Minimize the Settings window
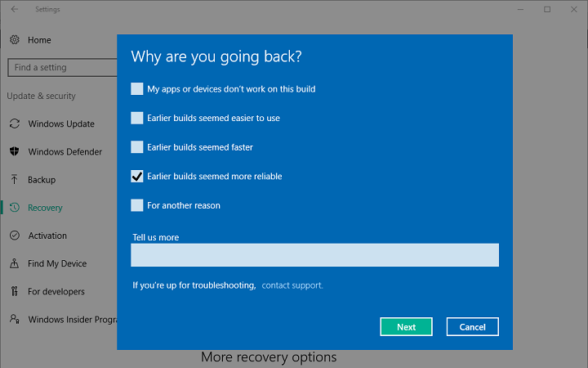588x368 pixels. point(520,9)
